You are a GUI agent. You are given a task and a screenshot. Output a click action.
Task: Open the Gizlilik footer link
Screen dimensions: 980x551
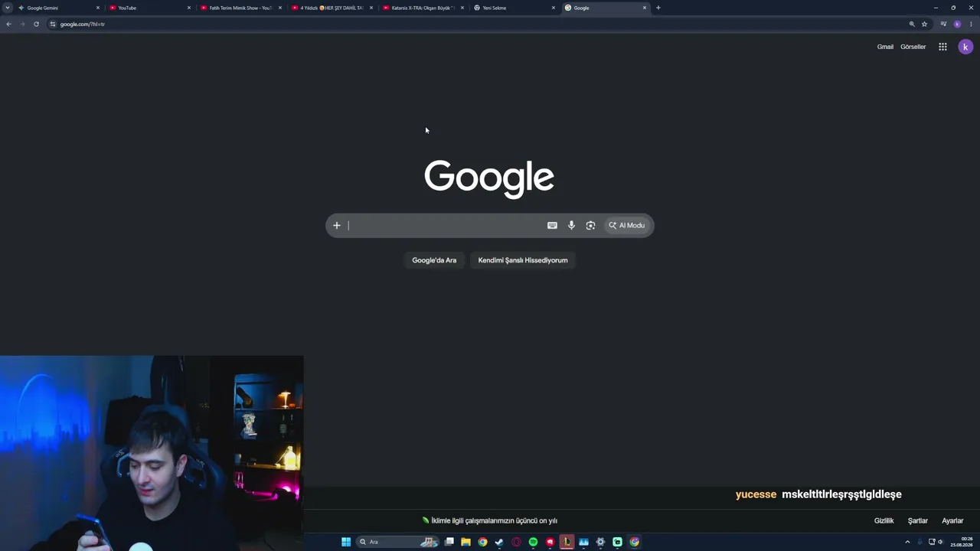pyautogui.click(x=884, y=520)
